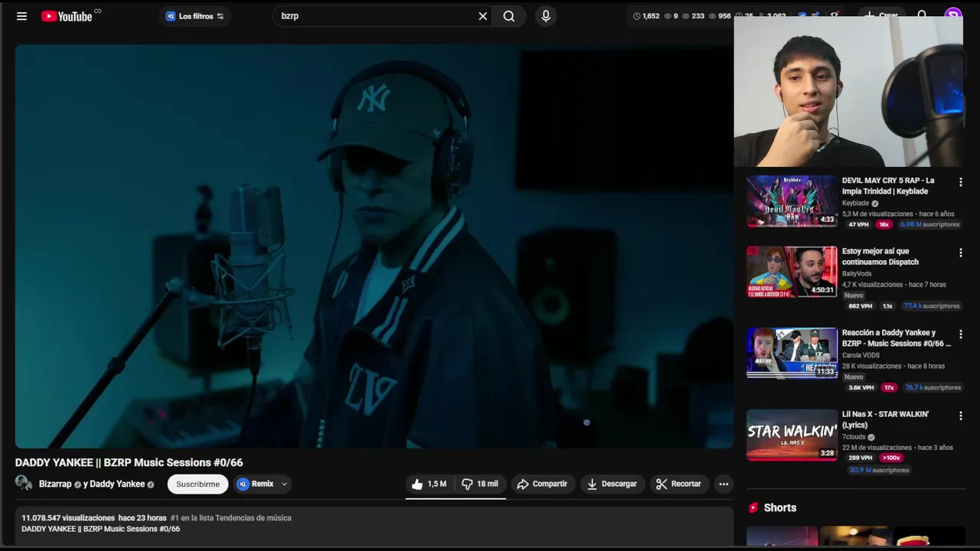Open the title Lil Nas X - STAR WALKIN' (Lyrics)
This screenshot has height=551, width=980.
tap(885, 419)
